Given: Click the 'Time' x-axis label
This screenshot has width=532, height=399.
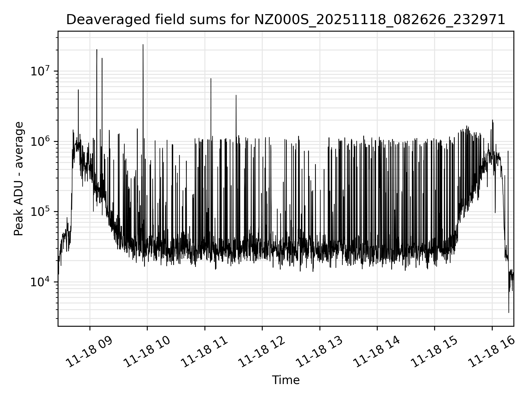Looking at the screenshot, I should point(286,380).
